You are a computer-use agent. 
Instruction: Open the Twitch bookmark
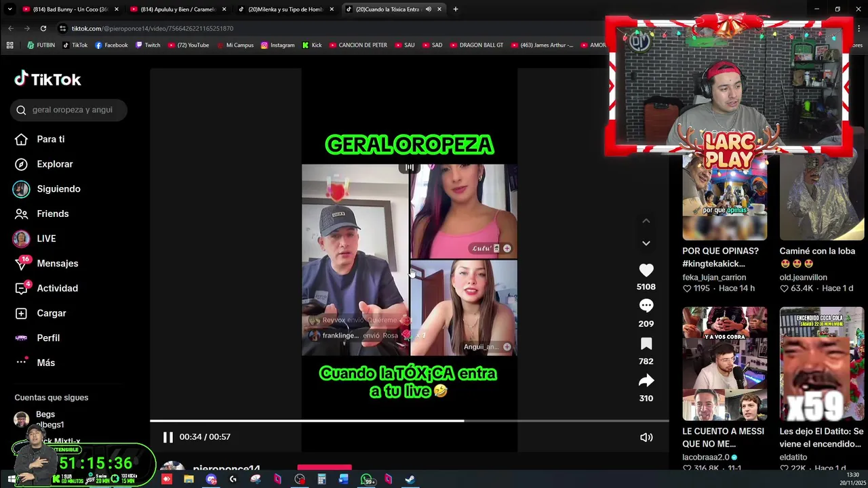click(148, 45)
